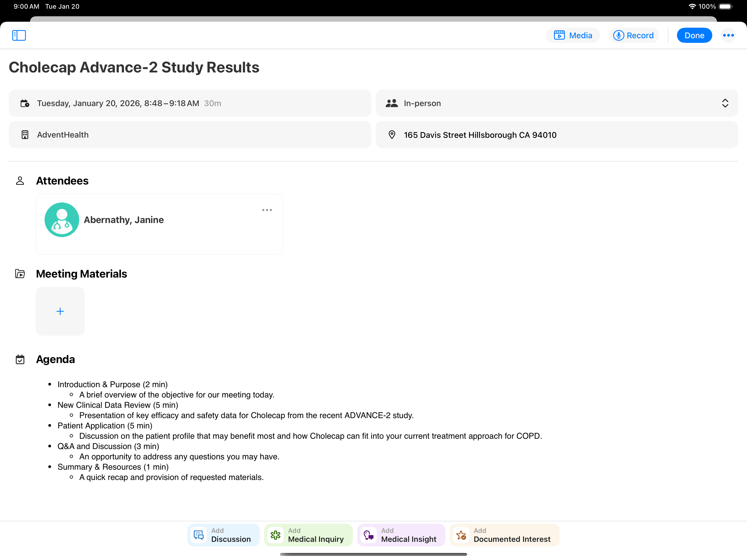Screen dimensions: 747x560
Task: Add a Medical Insight entry
Action: (401, 535)
